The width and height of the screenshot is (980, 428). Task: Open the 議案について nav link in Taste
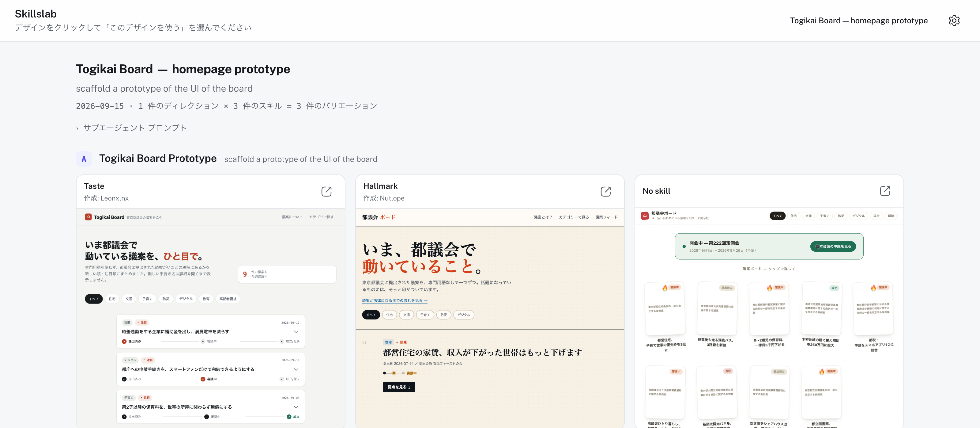pyautogui.click(x=292, y=217)
